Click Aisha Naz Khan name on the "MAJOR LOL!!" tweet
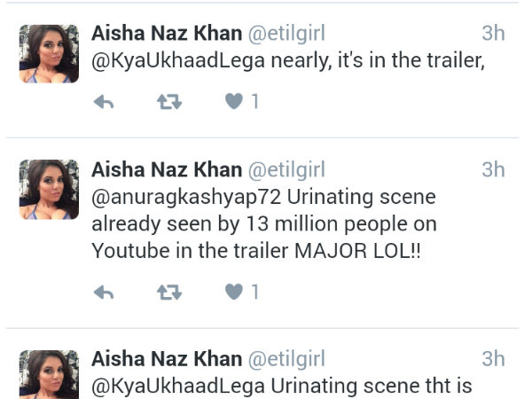532x399 pixels. [x=167, y=169]
